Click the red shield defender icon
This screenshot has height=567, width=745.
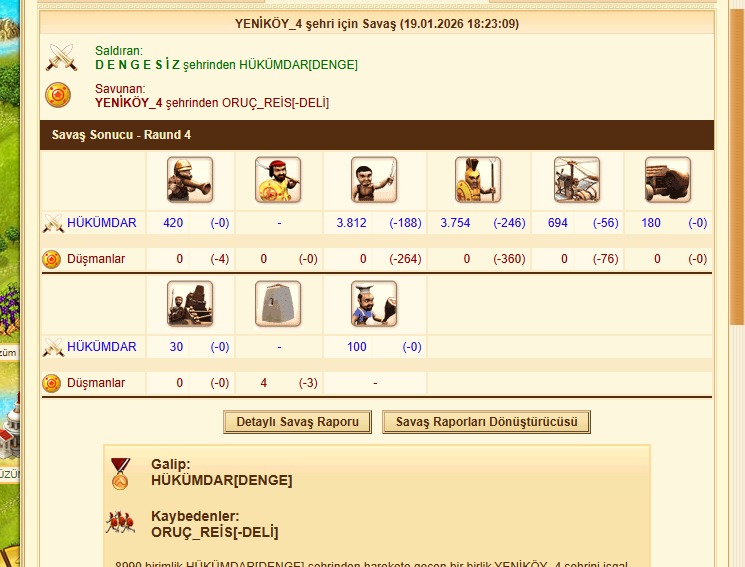pos(58,95)
